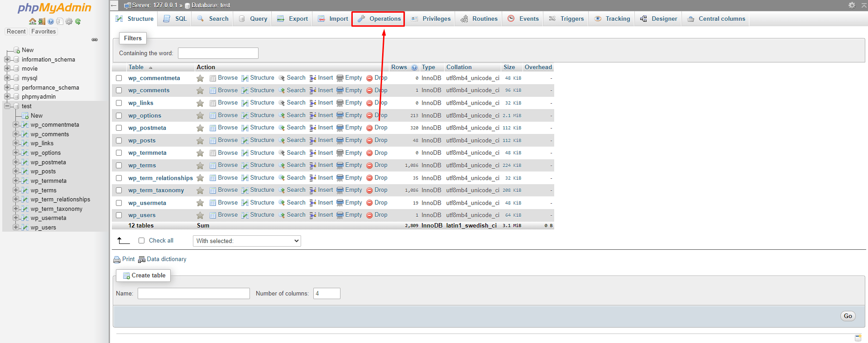The height and width of the screenshot is (343, 868).
Task: Click the Number of columns field
Action: click(327, 294)
